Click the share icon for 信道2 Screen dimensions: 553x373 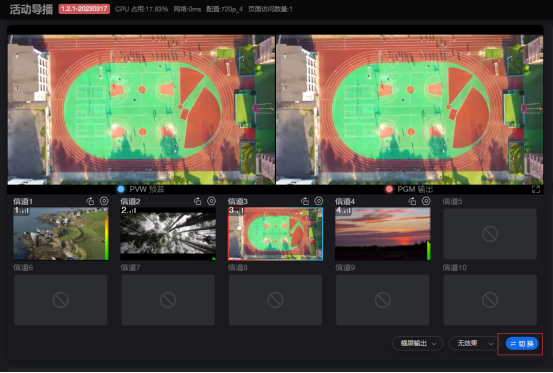pyautogui.click(x=198, y=201)
